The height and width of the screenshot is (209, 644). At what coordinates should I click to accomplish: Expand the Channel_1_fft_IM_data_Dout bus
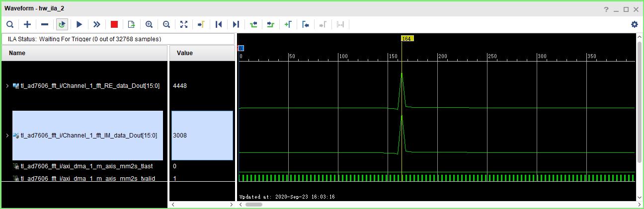[7, 136]
